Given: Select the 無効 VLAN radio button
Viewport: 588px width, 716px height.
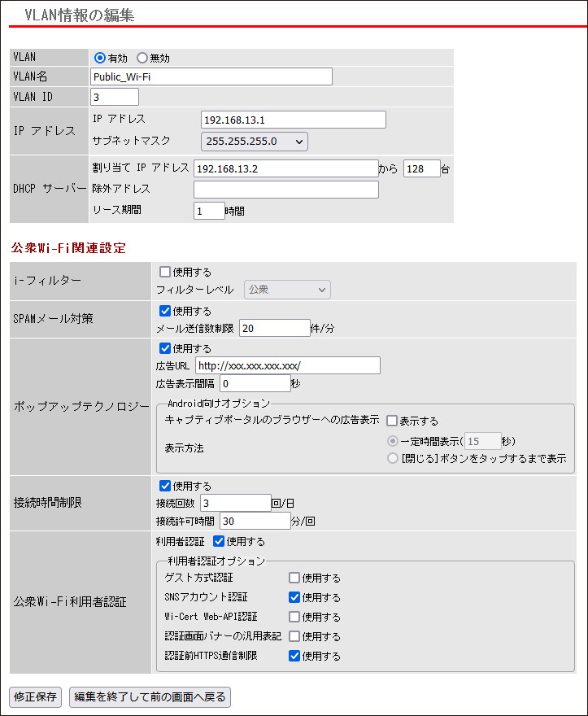Looking at the screenshot, I should (142, 58).
